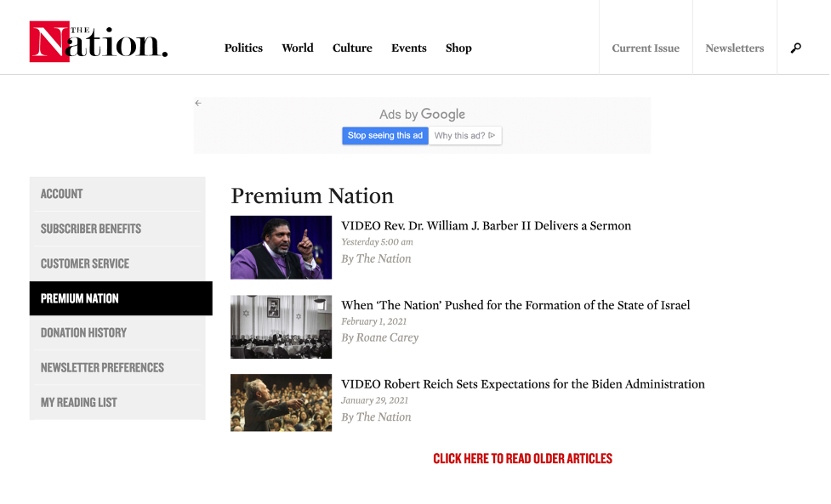831x504 pixels.
Task: Open the Politics menu
Action: (244, 48)
